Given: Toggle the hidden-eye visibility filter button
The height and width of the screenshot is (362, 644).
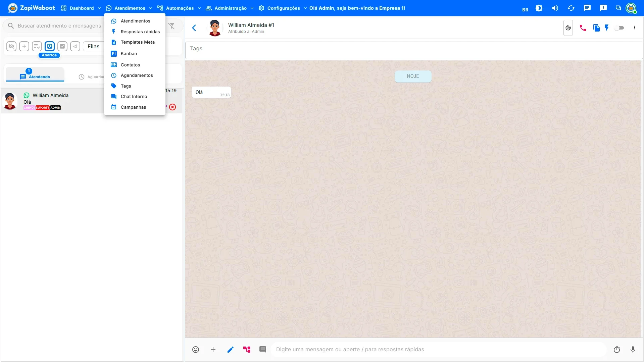Looking at the screenshot, I should coord(11,46).
